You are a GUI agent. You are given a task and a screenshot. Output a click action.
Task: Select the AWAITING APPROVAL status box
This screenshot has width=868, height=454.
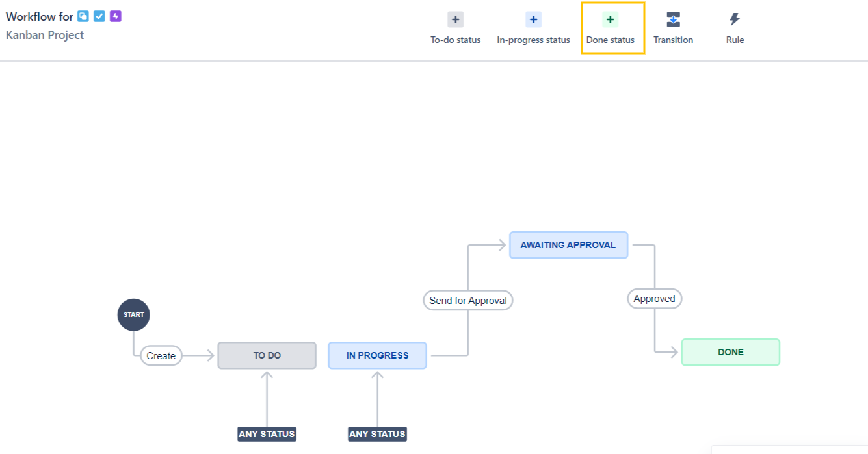(568, 245)
